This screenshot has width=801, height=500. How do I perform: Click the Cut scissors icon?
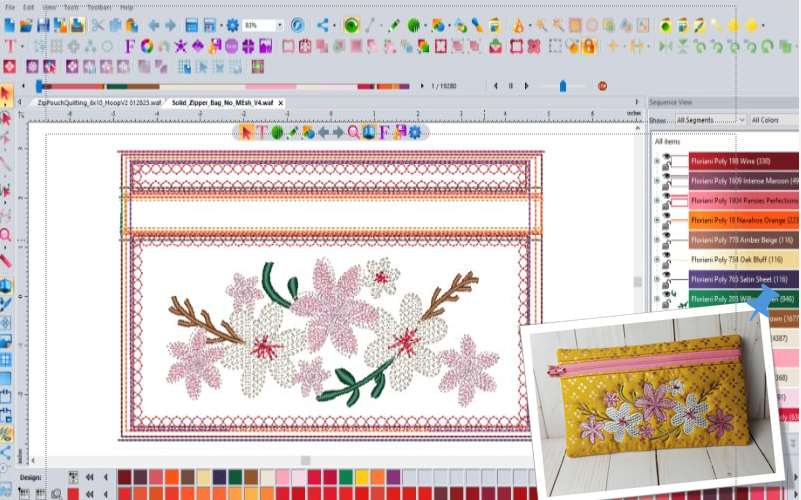click(99, 25)
